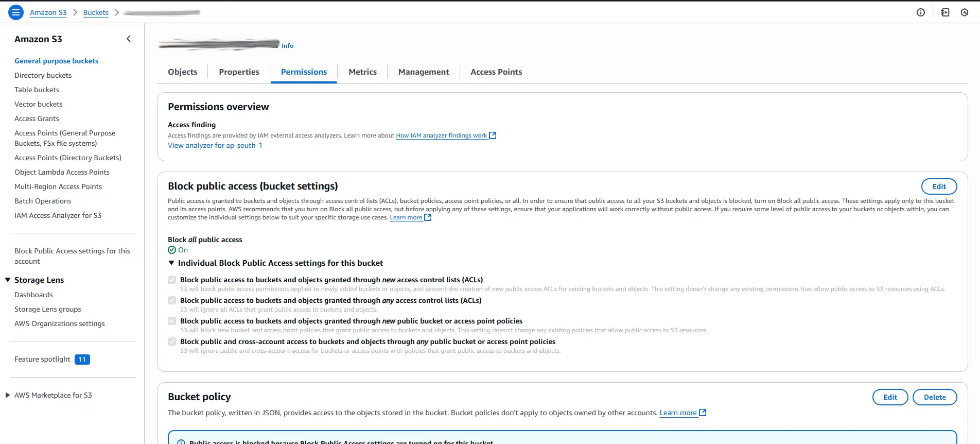
Task: Collapse Individual Block Public Access settings section
Action: (x=171, y=263)
